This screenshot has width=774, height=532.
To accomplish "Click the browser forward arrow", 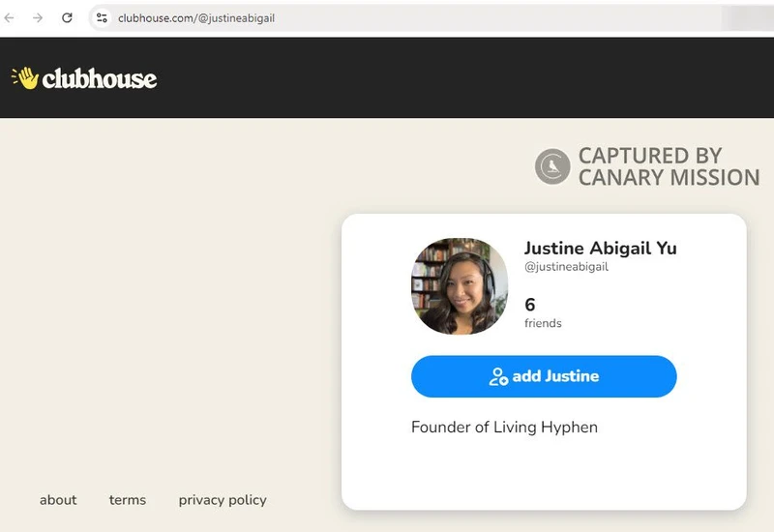I will click(38, 18).
